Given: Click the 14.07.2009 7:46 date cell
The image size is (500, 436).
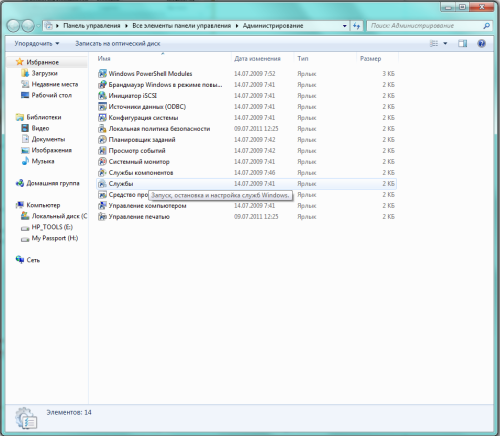Looking at the screenshot, I should (x=254, y=173).
